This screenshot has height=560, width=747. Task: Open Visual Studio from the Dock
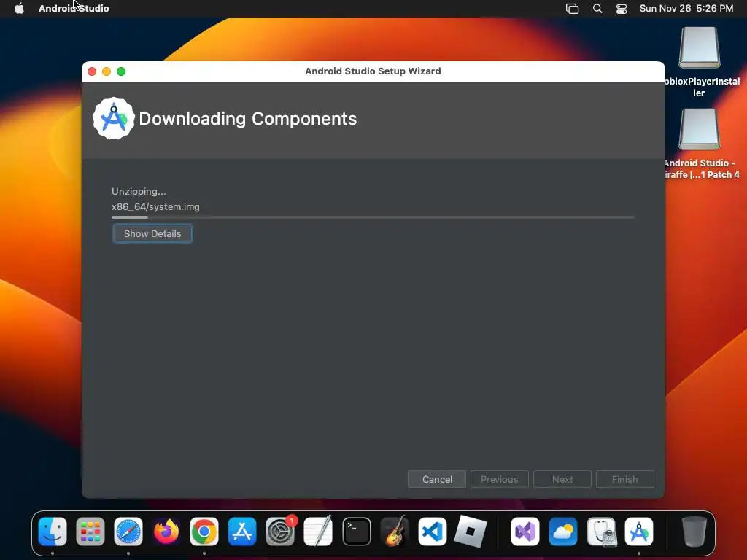click(525, 532)
